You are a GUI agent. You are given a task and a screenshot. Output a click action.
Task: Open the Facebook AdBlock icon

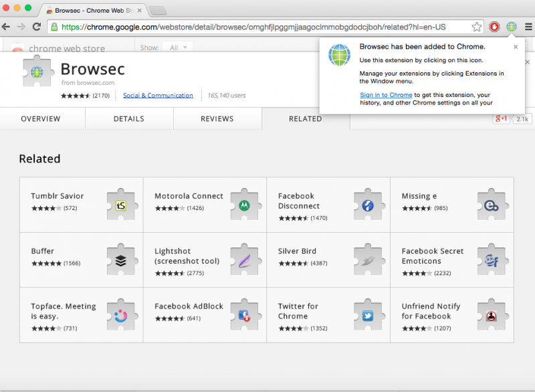pos(245,316)
